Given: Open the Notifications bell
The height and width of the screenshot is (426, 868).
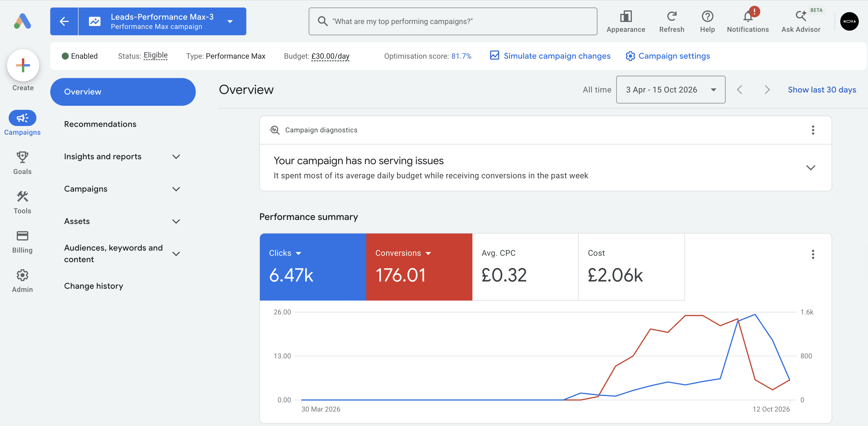Looking at the screenshot, I should coord(748,16).
